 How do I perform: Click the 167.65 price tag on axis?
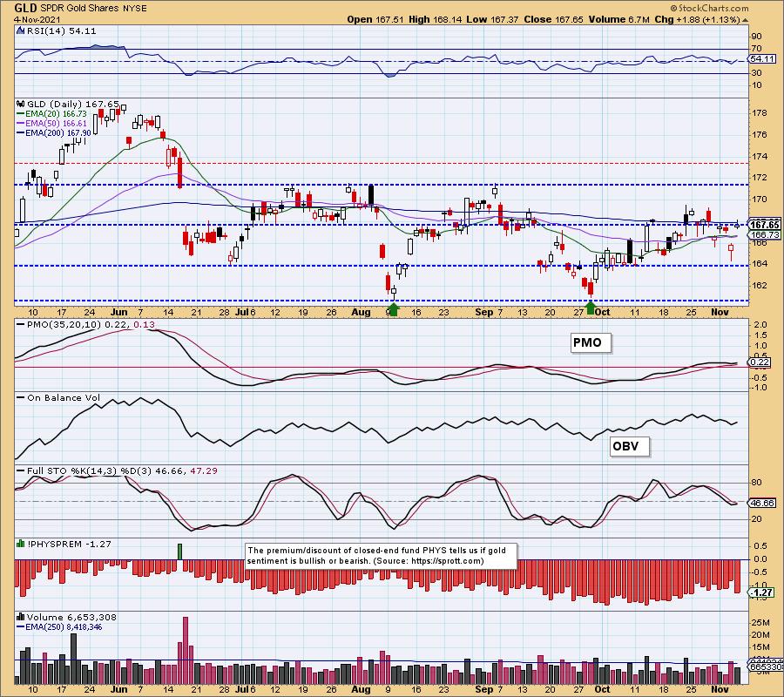click(x=765, y=225)
